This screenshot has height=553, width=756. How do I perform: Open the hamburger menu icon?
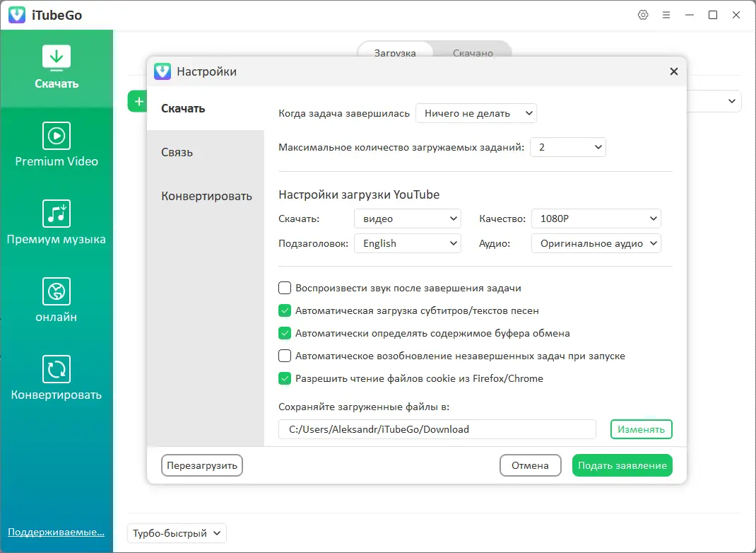(x=666, y=14)
